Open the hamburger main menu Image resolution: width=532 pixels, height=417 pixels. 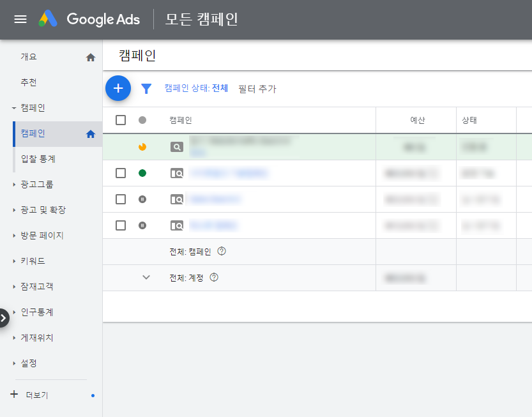tap(20, 19)
